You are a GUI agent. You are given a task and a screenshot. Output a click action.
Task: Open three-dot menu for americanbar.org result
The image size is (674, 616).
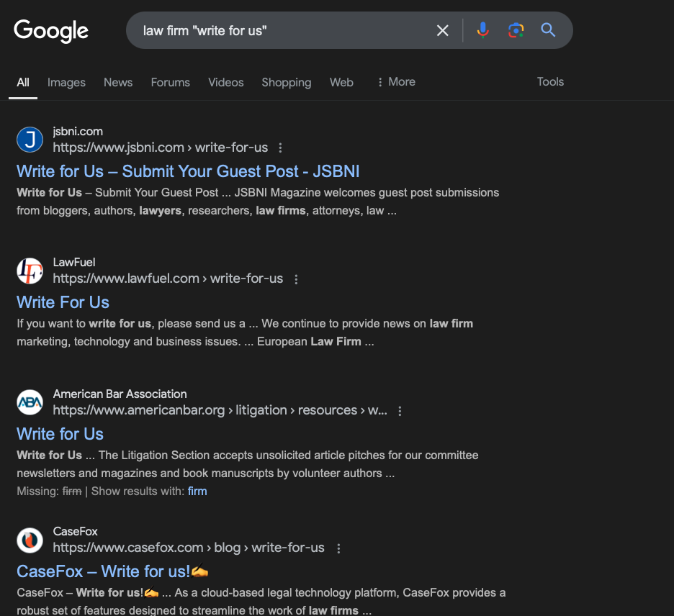(400, 411)
